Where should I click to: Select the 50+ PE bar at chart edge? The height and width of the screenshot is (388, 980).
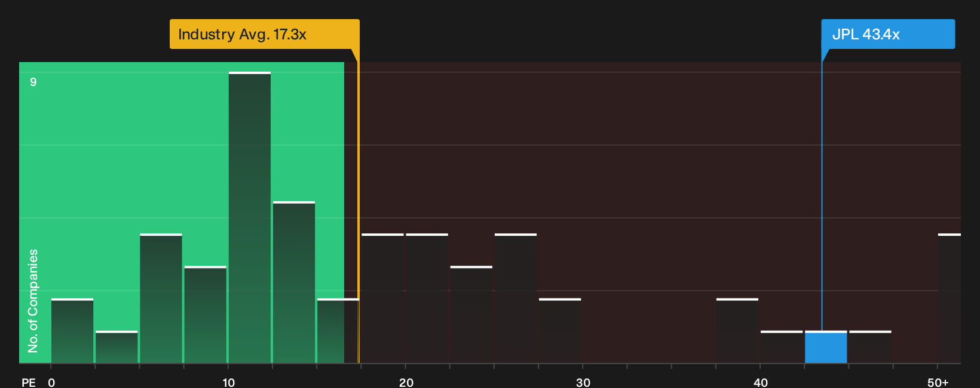950,298
